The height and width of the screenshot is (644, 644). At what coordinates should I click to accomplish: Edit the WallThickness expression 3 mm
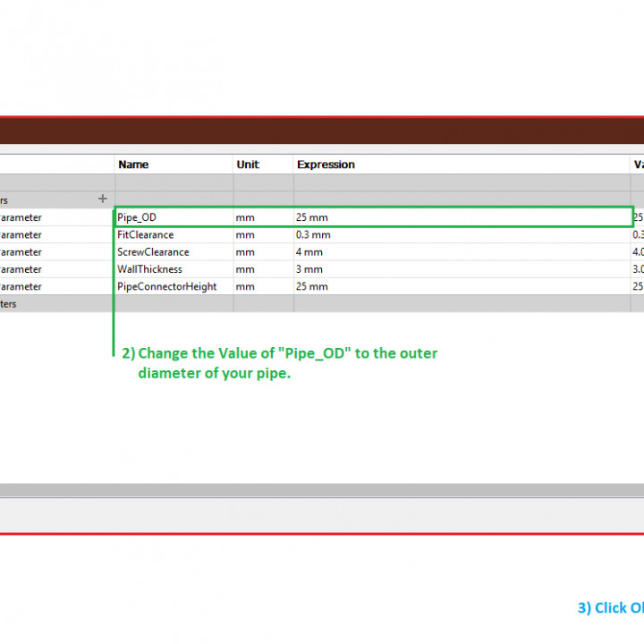click(309, 269)
